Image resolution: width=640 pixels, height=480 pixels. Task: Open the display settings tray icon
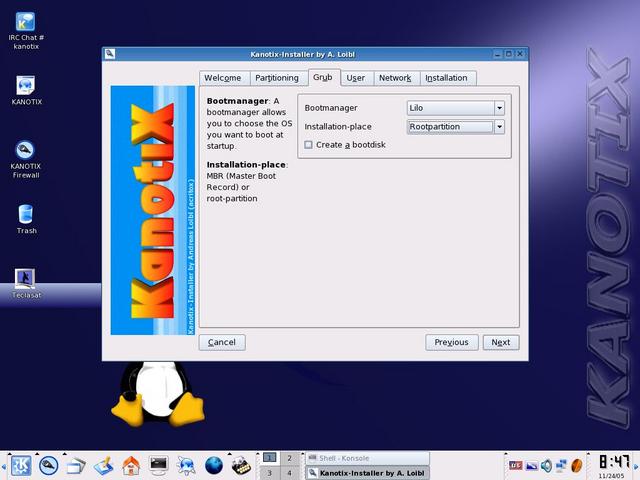click(531, 465)
